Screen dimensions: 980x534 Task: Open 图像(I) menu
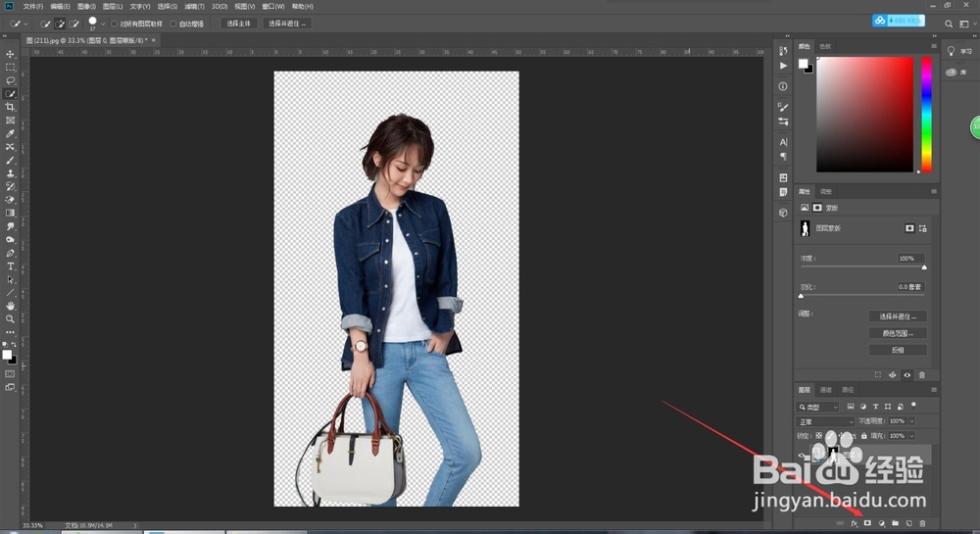pos(86,6)
